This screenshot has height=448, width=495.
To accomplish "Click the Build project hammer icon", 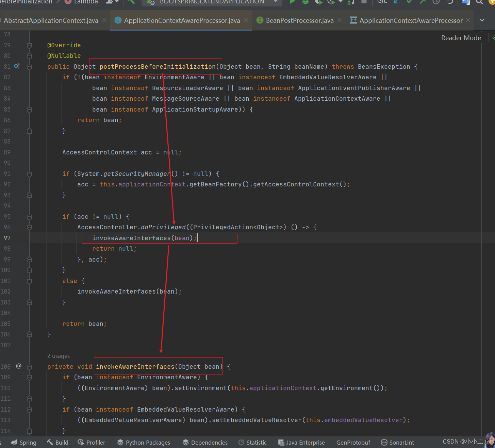I will 131,2.
